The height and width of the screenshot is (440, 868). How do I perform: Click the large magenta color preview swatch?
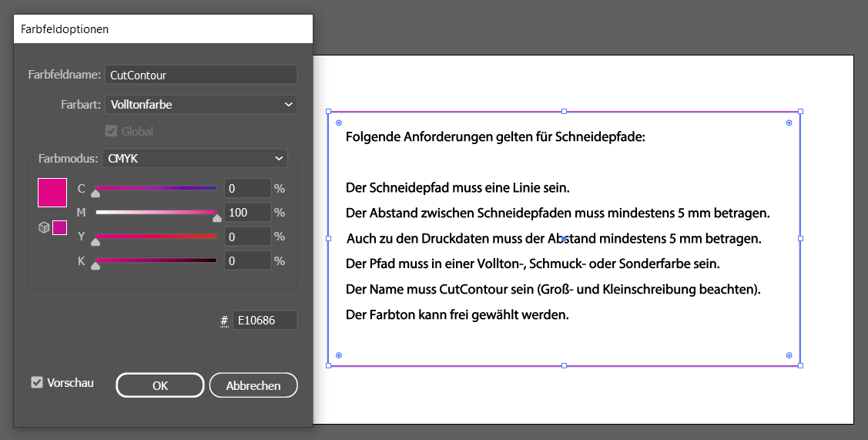(x=52, y=193)
